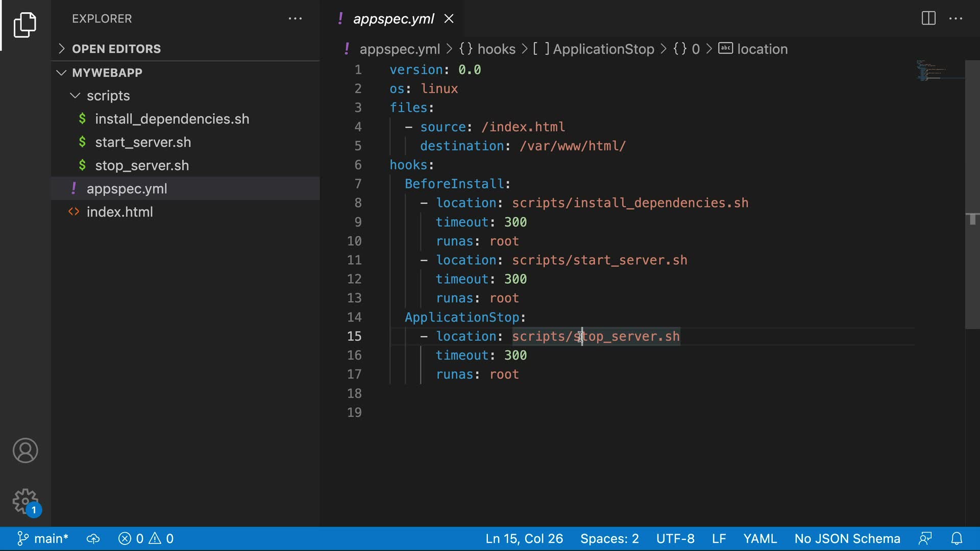This screenshot has height=551, width=980.
Task: Open the Manage gear settings icon
Action: 25,502
